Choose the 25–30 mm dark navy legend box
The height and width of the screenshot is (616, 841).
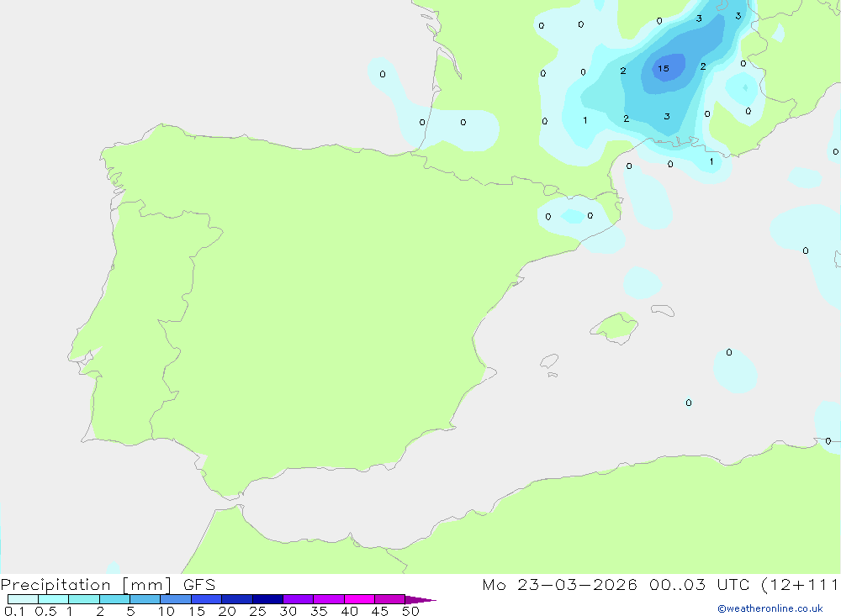pos(267,599)
